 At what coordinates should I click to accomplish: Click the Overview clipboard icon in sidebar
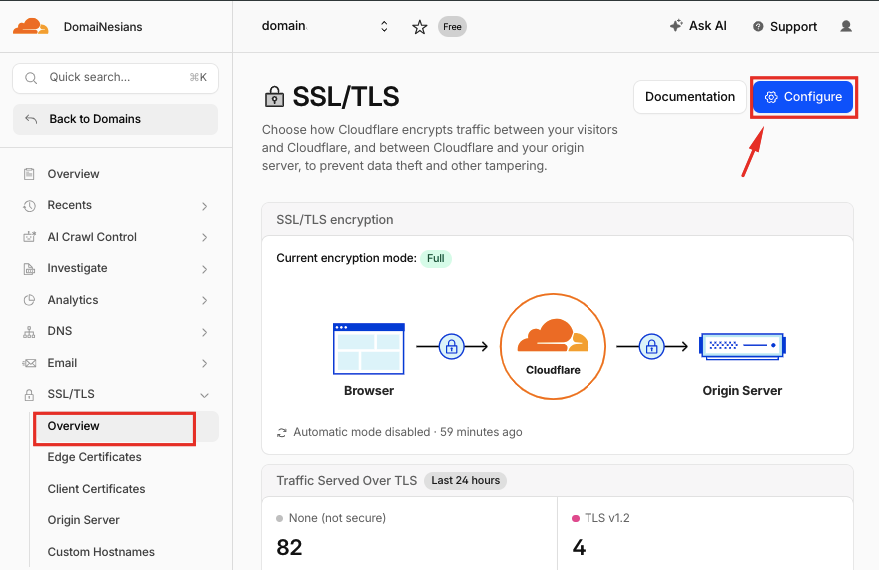(29, 174)
